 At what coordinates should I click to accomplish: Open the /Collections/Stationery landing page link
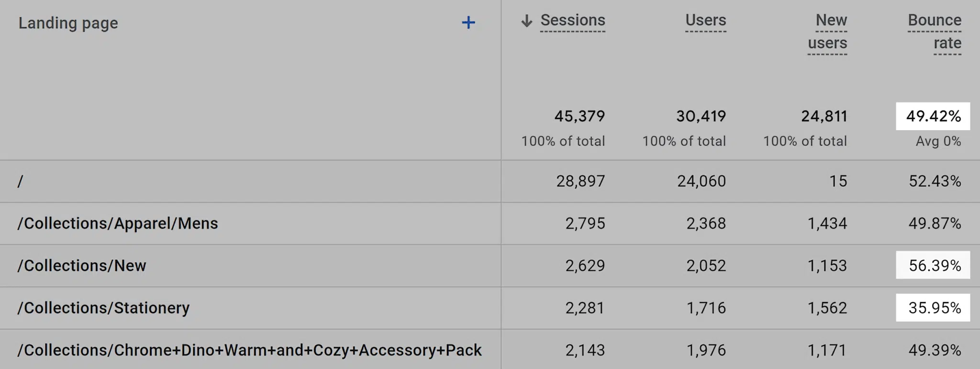pos(103,308)
